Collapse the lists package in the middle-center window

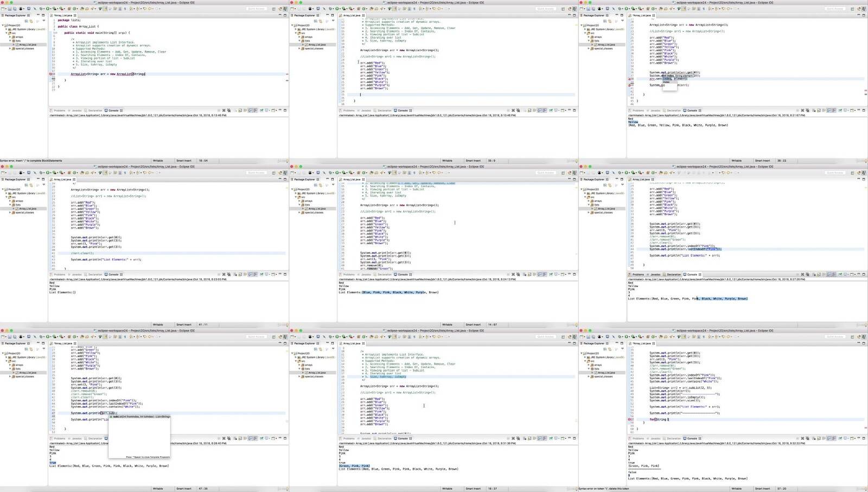[298, 205]
